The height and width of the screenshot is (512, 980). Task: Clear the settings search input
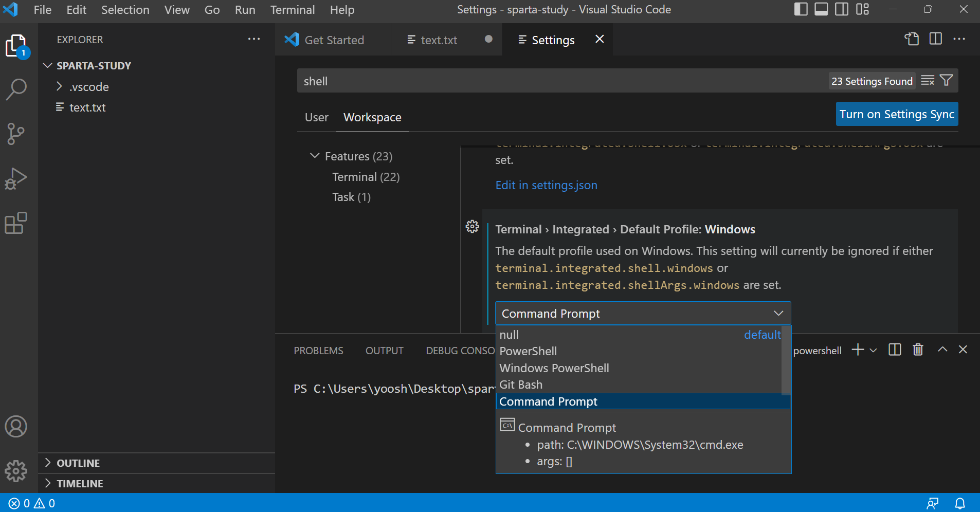(928, 81)
